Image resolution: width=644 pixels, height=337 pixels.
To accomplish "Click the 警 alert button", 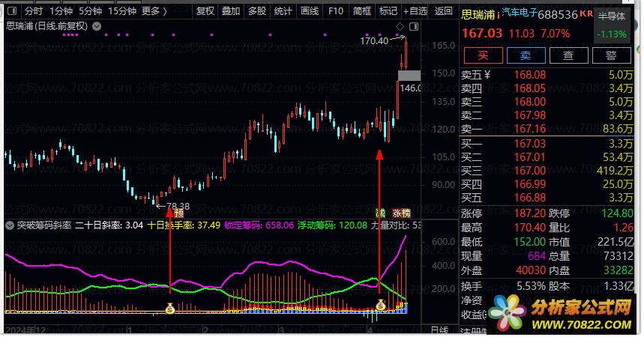I will click(x=612, y=55).
